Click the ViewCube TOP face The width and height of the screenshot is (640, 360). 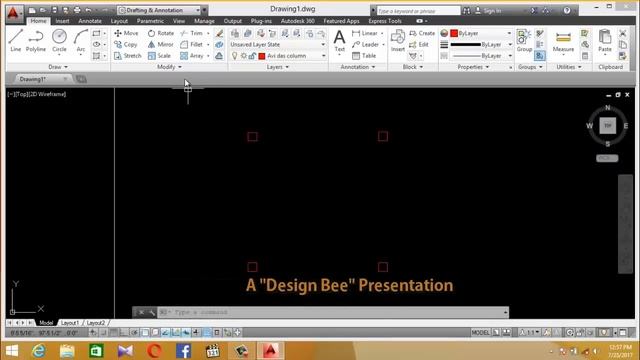607,126
